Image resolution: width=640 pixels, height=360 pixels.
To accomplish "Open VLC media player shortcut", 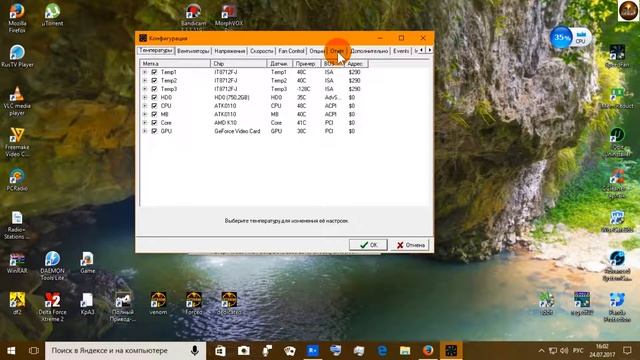I will pos(17,101).
